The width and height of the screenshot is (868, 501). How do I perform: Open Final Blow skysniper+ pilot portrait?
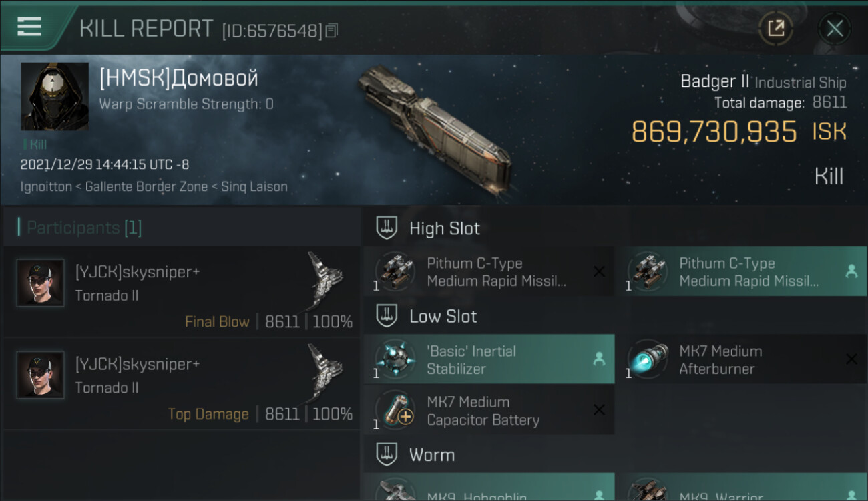41,283
